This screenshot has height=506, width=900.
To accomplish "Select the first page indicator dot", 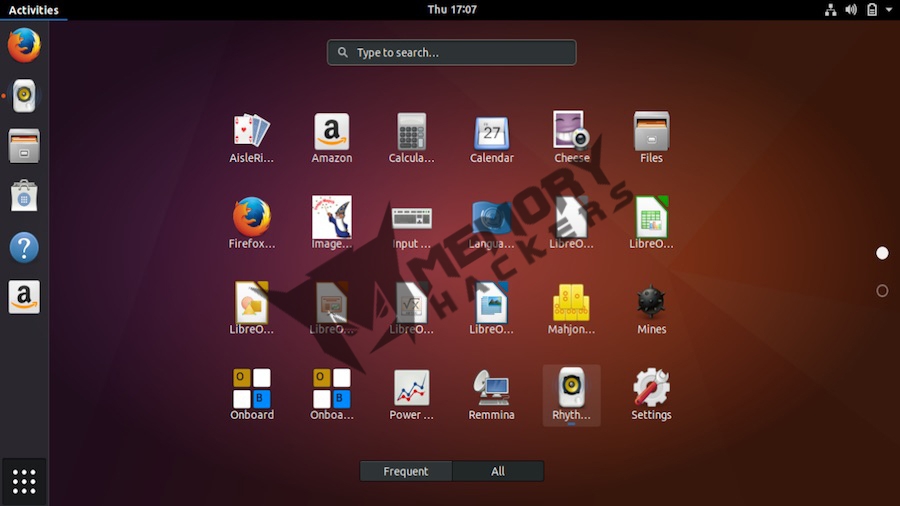I will (882, 253).
